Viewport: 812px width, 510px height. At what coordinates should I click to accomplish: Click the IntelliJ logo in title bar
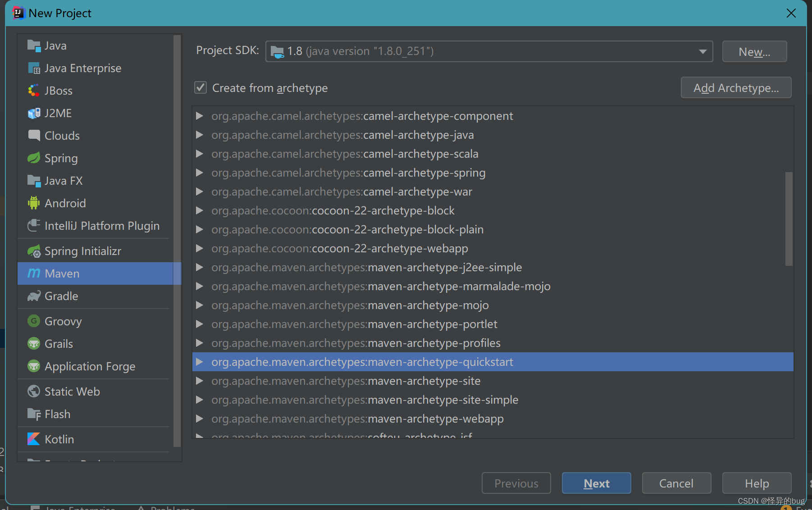tap(18, 13)
